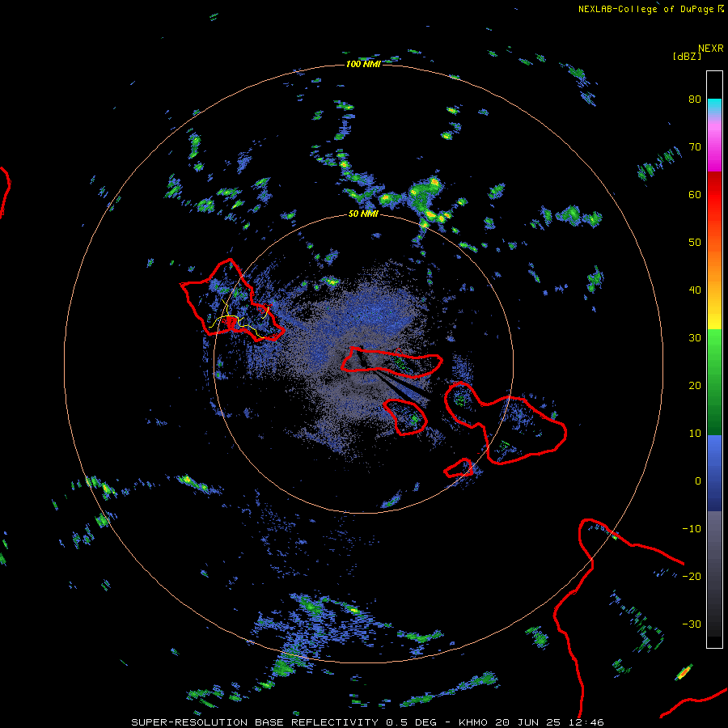This screenshot has width=728, height=728.
Task: Click the 10 value on the dBZ scale
Action: [695, 434]
